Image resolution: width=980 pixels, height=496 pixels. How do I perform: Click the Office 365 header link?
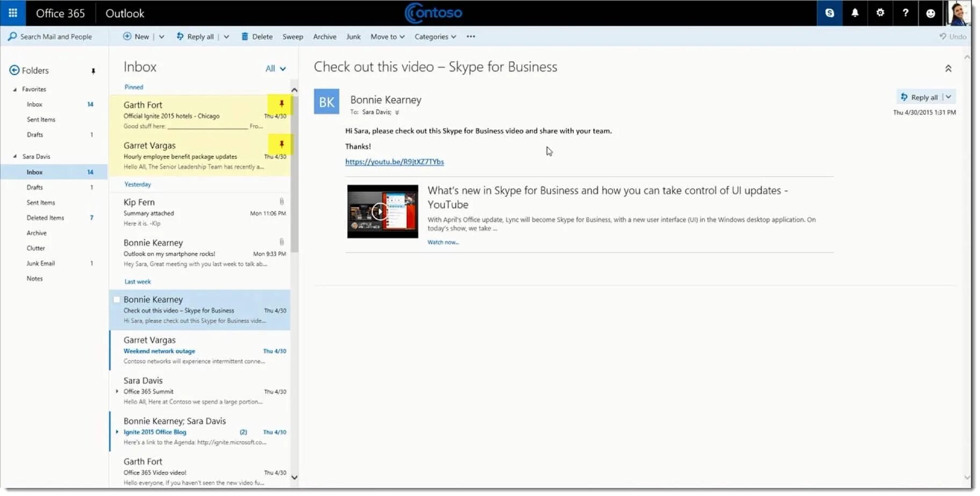point(60,13)
